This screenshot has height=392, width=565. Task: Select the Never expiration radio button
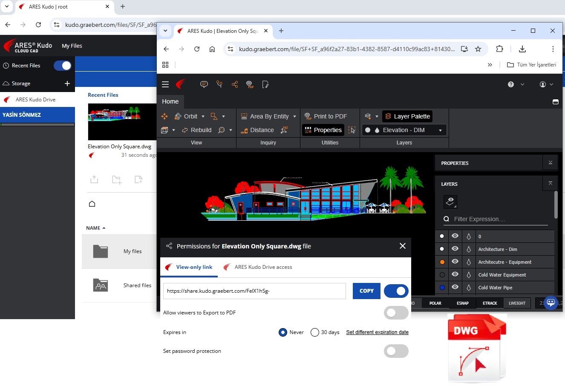(x=282, y=332)
